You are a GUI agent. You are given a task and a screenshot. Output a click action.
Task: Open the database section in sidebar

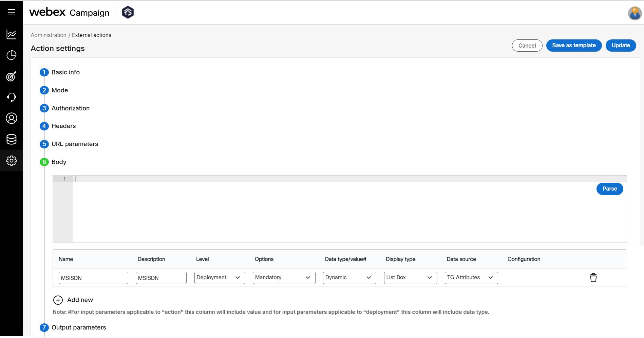point(11,139)
